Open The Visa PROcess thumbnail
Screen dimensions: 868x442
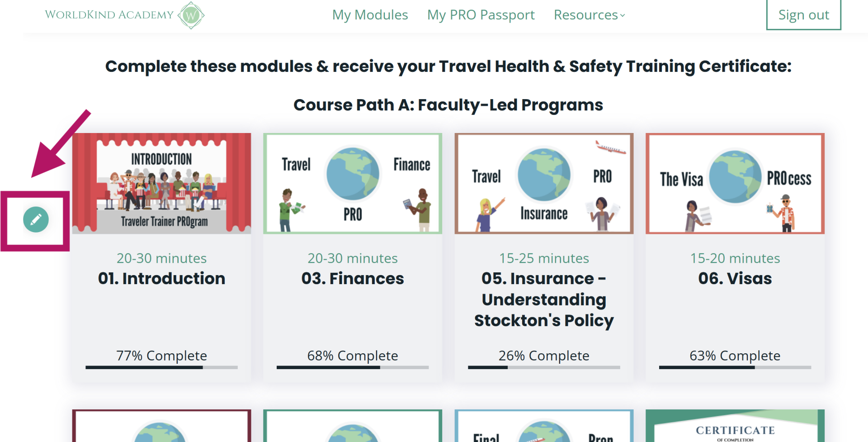click(x=735, y=183)
